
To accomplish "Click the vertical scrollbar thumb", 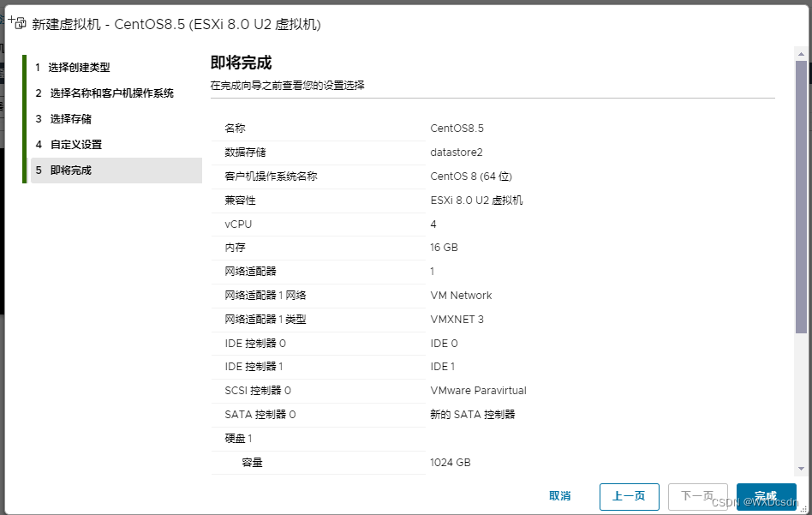I will (x=801, y=197).
